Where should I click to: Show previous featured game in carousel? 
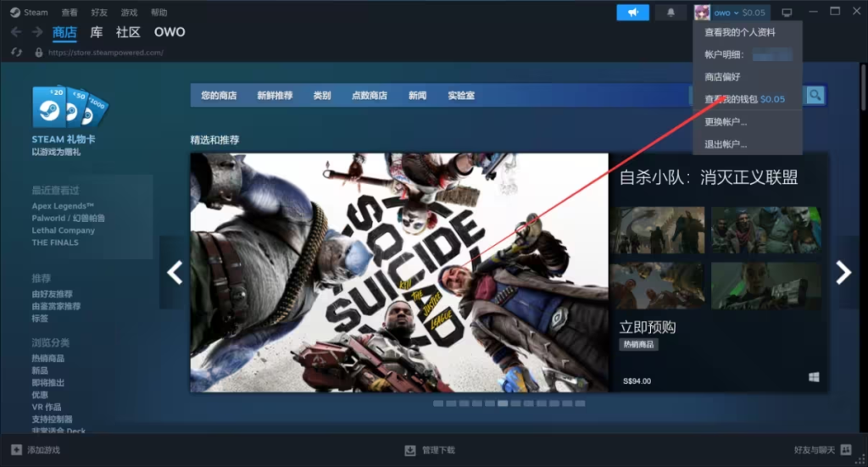click(175, 272)
